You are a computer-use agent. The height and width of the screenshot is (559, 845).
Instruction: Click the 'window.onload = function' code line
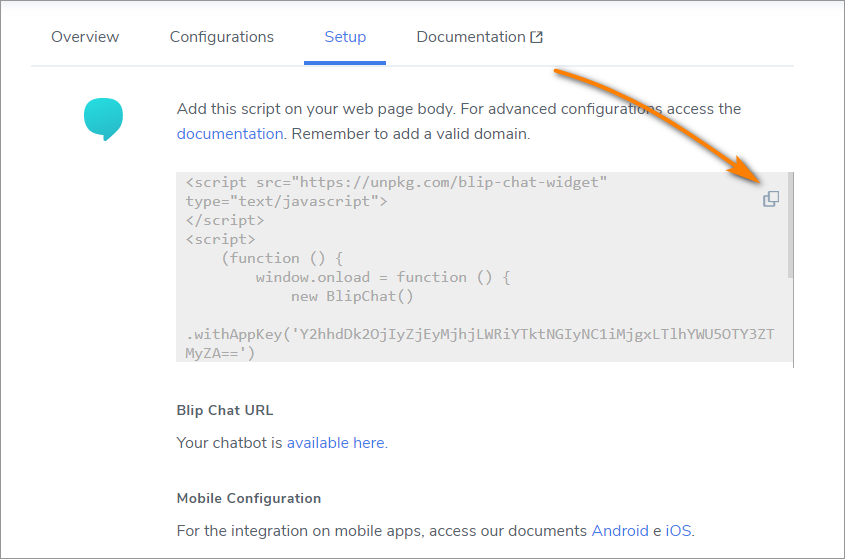tap(383, 277)
